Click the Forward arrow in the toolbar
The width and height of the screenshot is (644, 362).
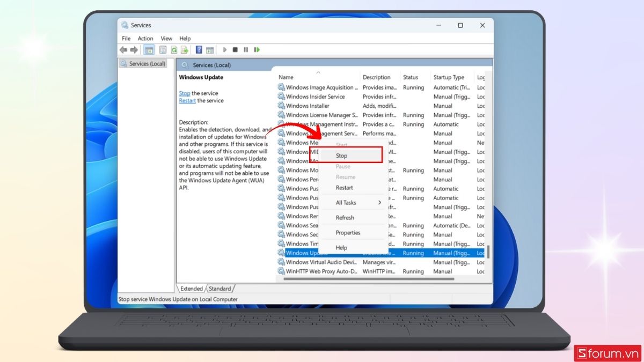134,50
